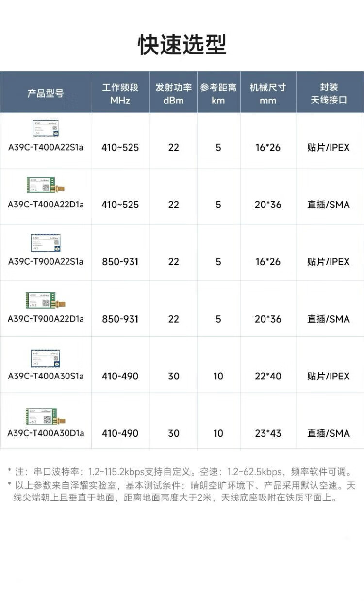Select the 封装 天线接口 column header

click(x=330, y=93)
